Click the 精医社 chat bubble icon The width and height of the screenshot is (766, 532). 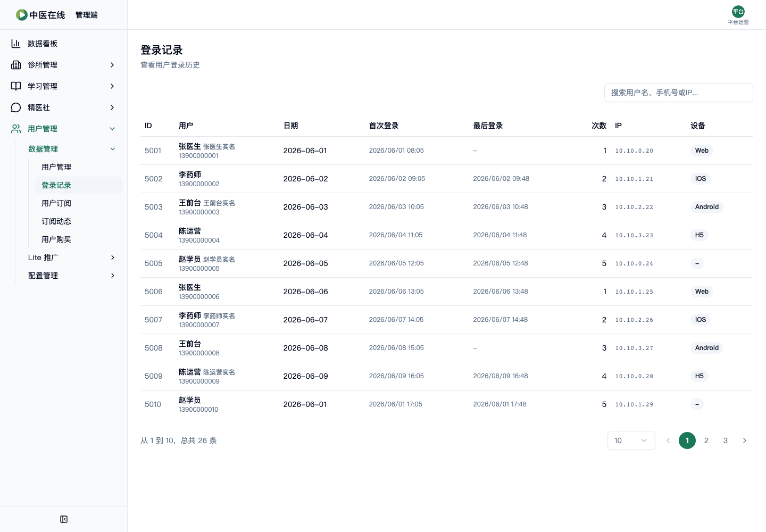click(x=16, y=107)
